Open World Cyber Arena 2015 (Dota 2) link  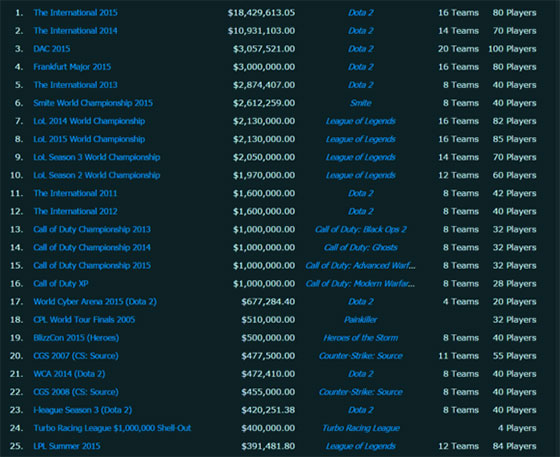pyautogui.click(x=95, y=302)
